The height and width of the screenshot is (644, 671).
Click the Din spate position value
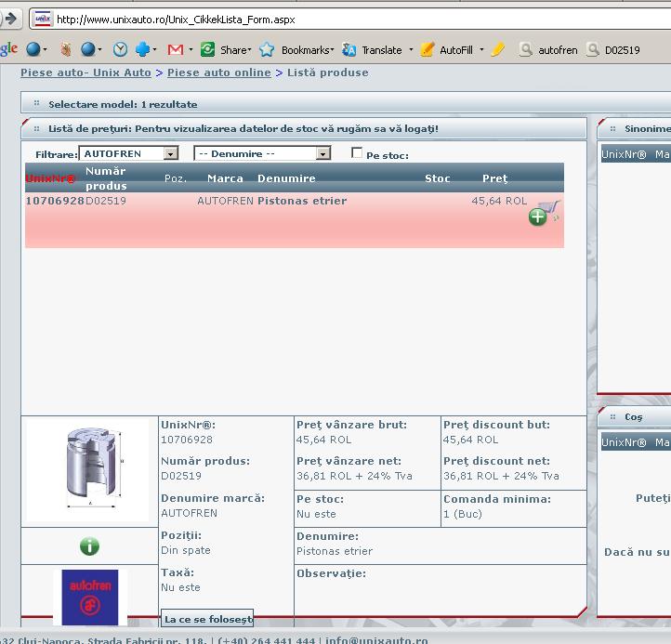(x=186, y=550)
